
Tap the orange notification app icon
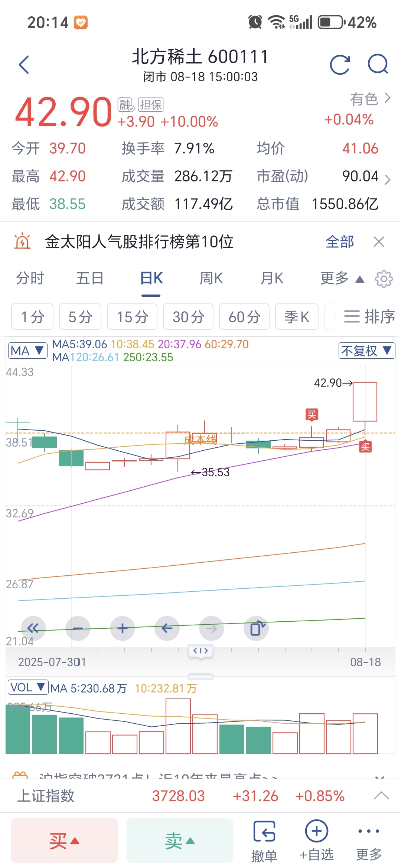[x=81, y=23]
